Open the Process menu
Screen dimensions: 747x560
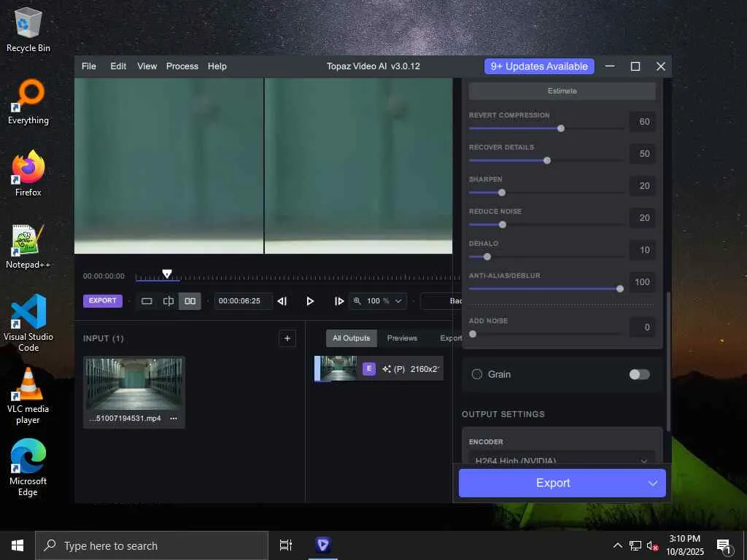click(x=182, y=66)
